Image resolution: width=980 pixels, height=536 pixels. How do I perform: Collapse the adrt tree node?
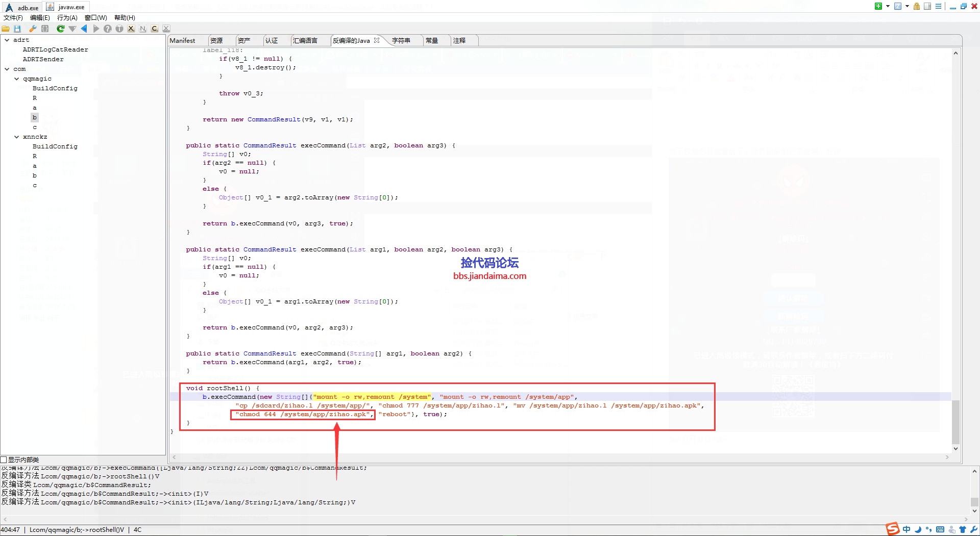pos(7,40)
